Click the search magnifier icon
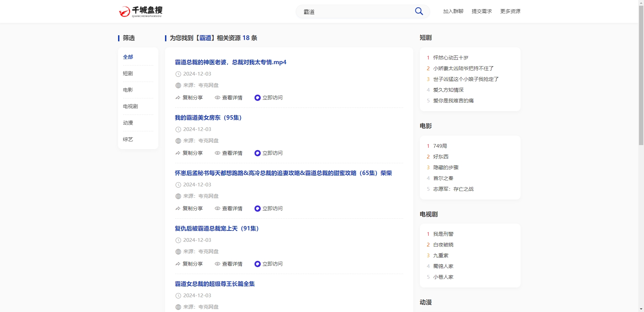The image size is (644, 312). pos(419,11)
